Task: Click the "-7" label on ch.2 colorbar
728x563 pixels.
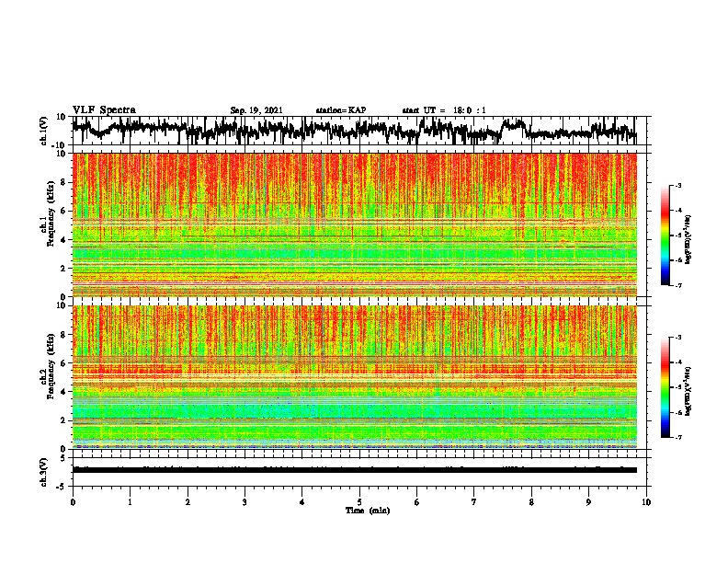Action: [x=678, y=437]
